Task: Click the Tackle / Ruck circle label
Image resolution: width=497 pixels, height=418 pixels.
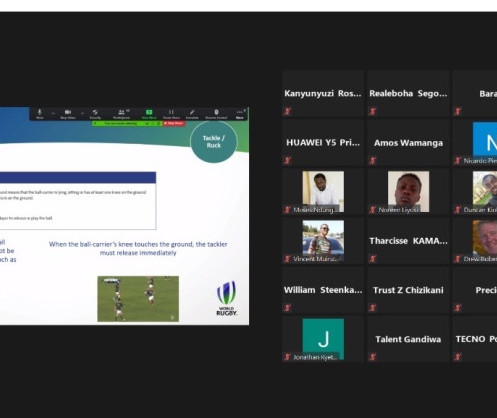Action: [214, 142]
